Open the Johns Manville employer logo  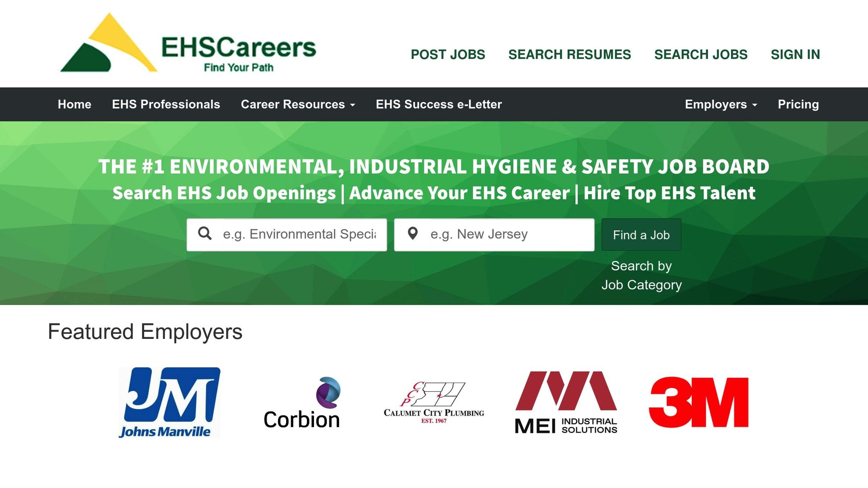point(169,402)
